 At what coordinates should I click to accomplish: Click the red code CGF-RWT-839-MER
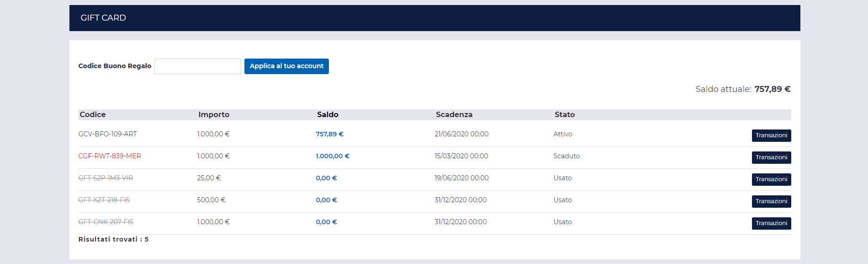click(x=110, y=156)
